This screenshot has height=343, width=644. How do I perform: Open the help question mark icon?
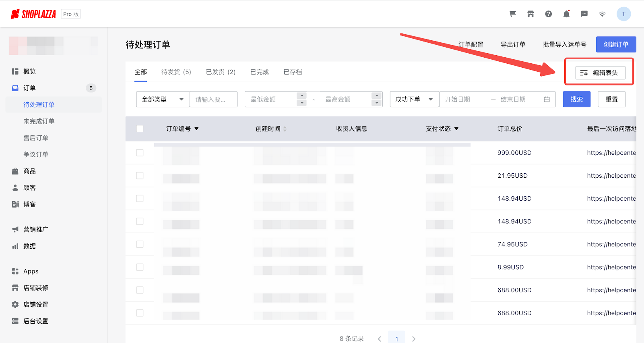548,14
